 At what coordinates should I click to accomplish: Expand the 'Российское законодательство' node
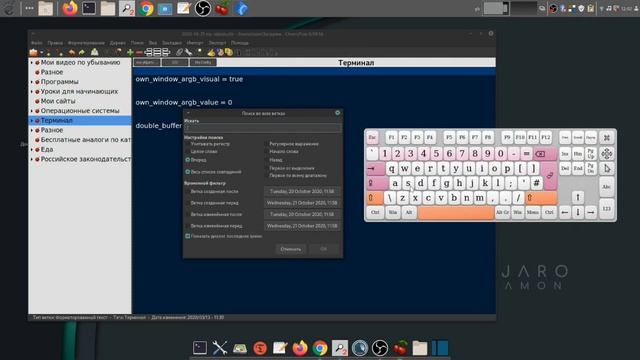[x=32, y=159]
